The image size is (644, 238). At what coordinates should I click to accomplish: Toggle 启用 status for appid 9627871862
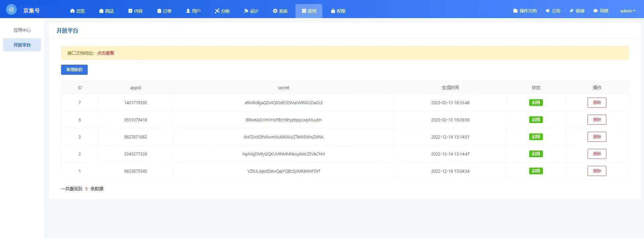(x=536, y=137)
